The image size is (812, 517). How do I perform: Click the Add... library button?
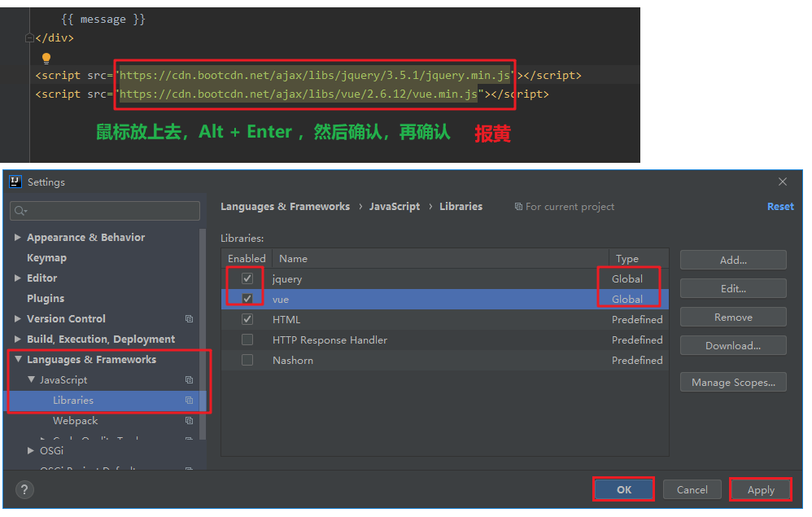coord(733,260)
